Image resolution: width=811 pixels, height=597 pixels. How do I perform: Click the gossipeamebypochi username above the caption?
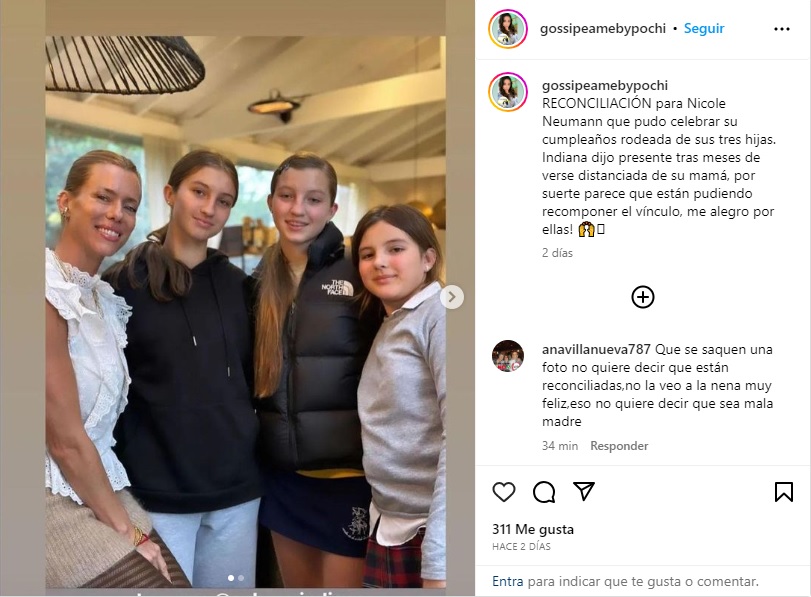pos(605,85)
